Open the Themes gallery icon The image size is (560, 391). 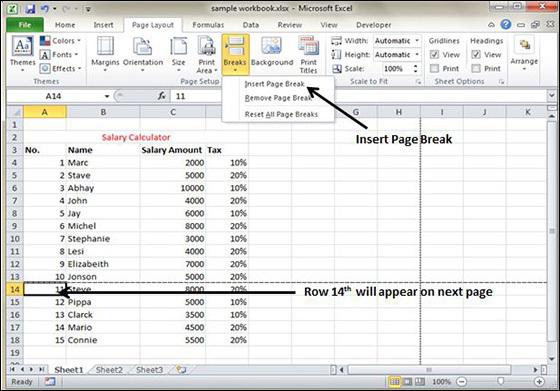pos(22,46)
